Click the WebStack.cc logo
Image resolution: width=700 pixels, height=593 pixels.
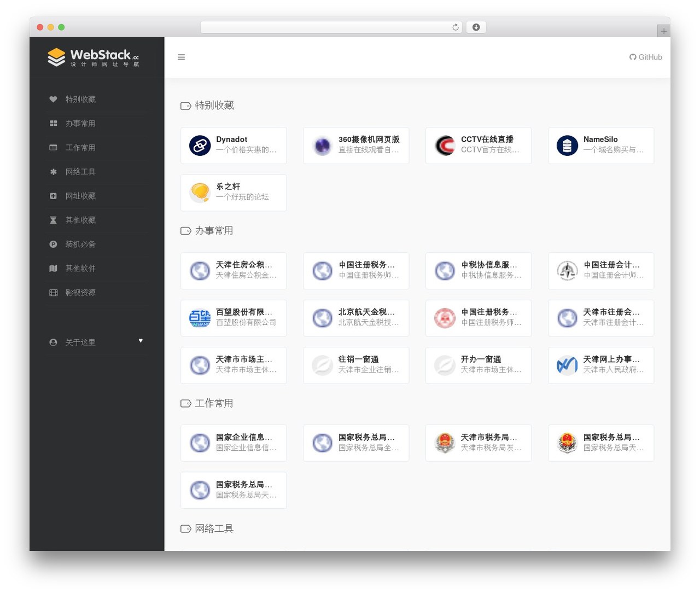click(x=94, y=57)
